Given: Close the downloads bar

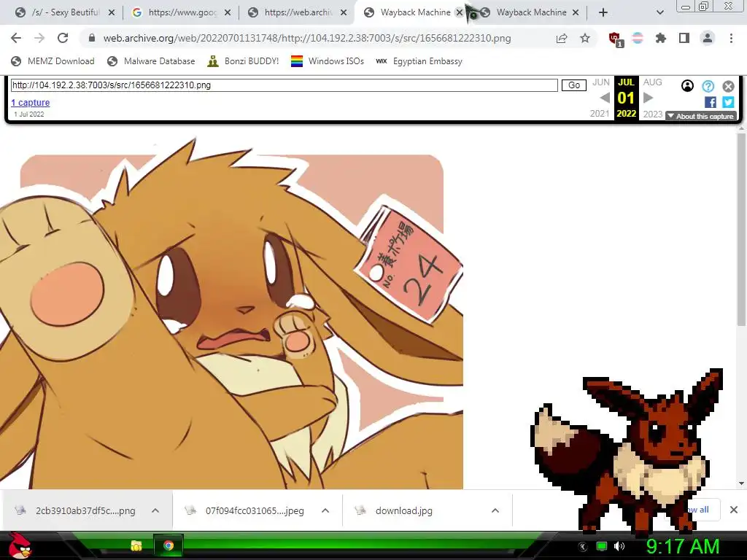Looking at the screenshot, I should (734, 510).
